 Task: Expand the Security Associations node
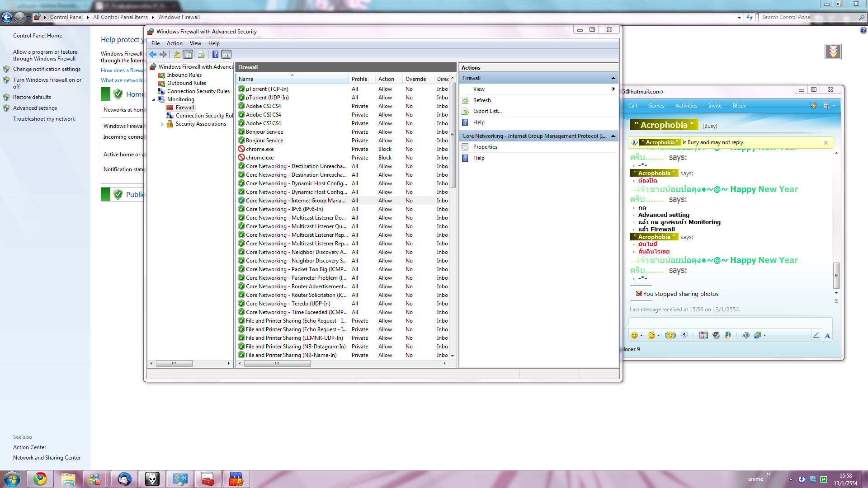(x=162, y=124)
